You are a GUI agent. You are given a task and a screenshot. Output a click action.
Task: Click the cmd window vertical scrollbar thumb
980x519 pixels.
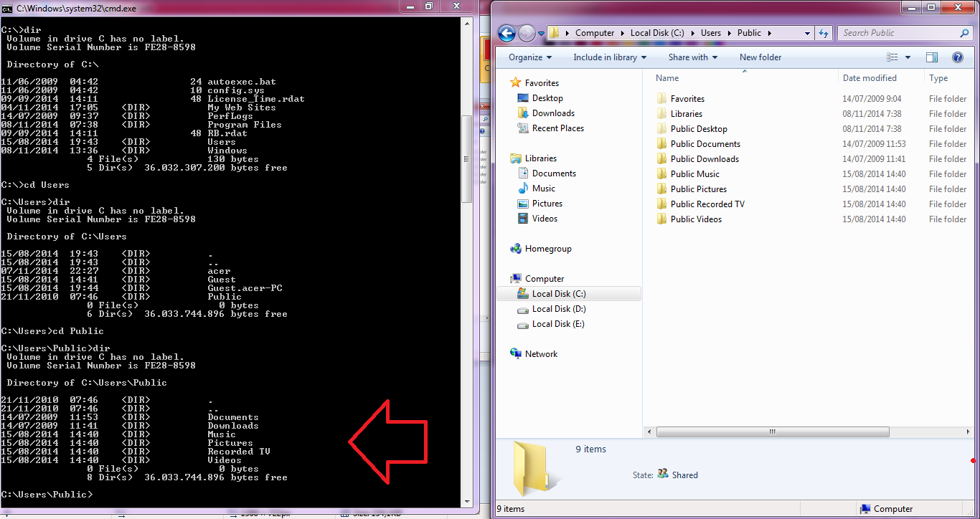466,158
